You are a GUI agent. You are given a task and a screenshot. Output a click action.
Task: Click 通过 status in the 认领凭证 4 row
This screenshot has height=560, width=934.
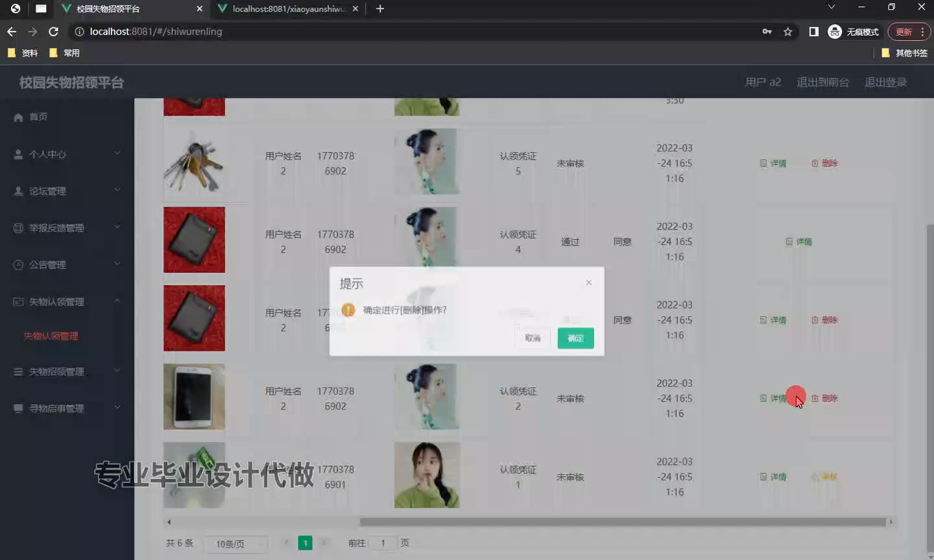pyautogui.click(x=570, y=242)
